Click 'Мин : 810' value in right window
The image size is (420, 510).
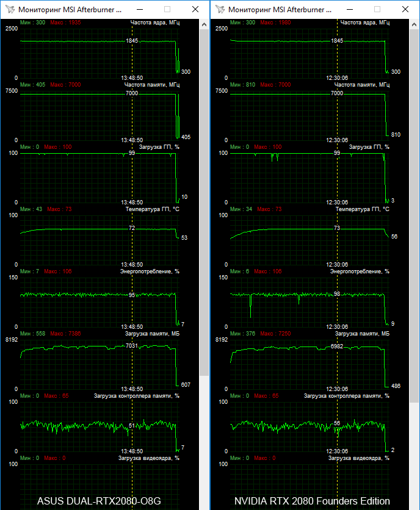click(242, 85)
